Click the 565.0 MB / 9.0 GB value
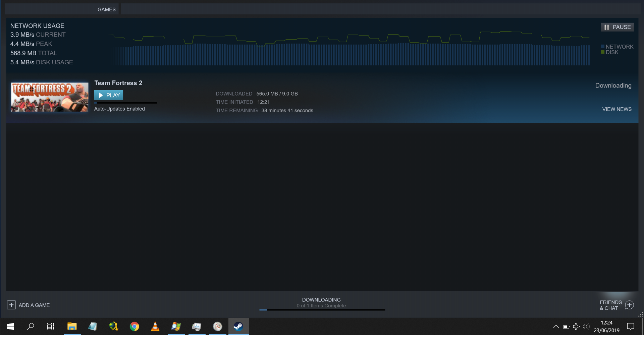This screenshot has height=362, width=644. pos(277,94)
